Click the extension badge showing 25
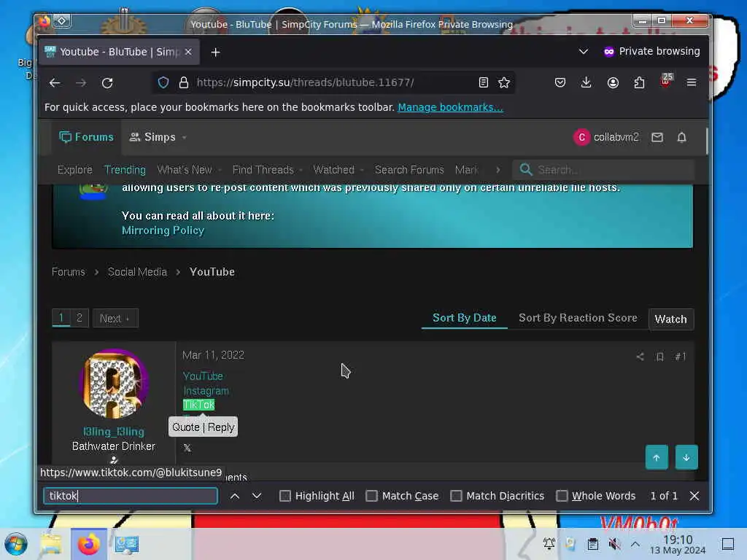Screen dimensions: 747x560 (666, 80)
